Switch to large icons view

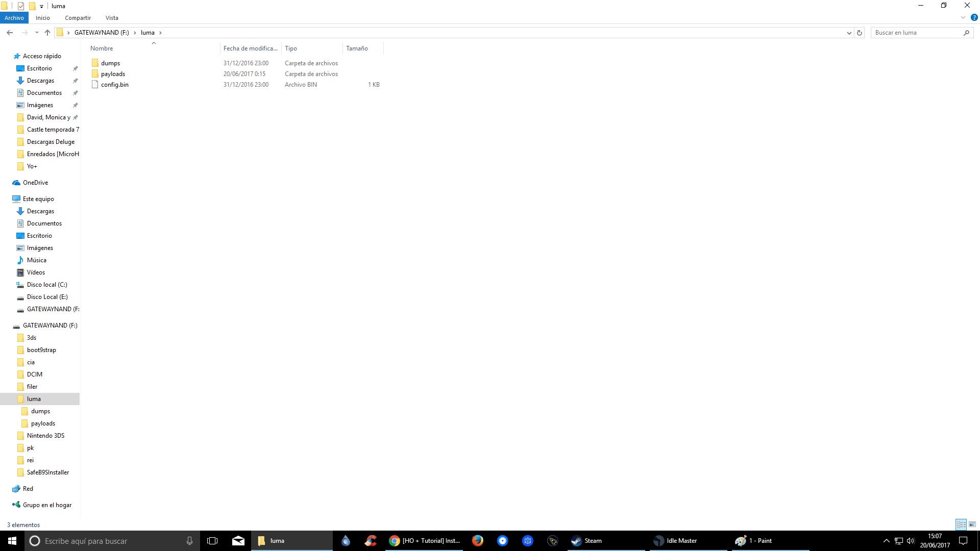pyautogui.click(x=972, y=524)
